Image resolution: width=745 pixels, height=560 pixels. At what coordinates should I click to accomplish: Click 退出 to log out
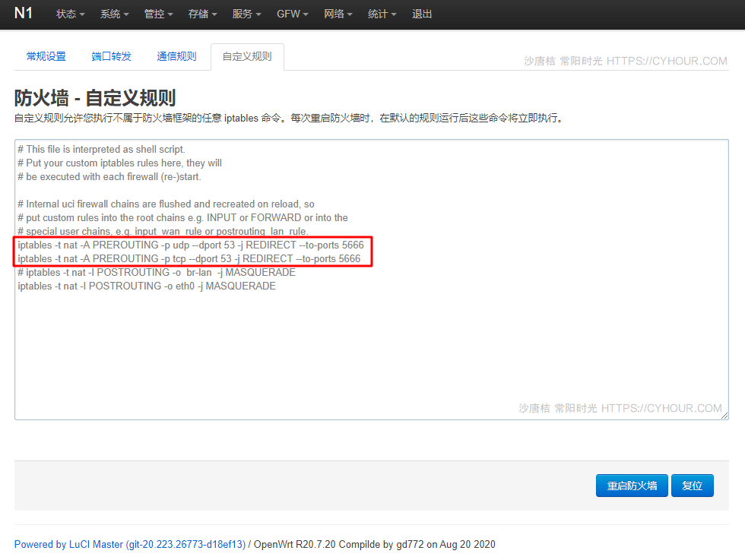coord(422,14)
